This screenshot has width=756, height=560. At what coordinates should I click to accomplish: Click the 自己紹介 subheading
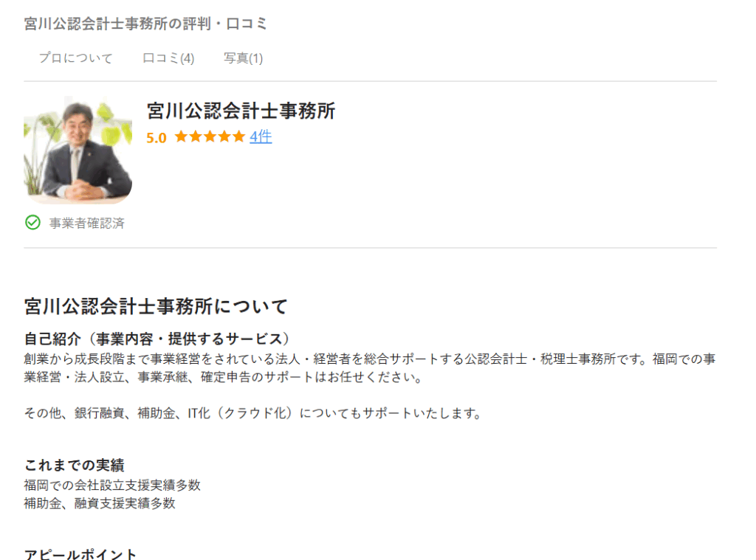pos(52,339)
